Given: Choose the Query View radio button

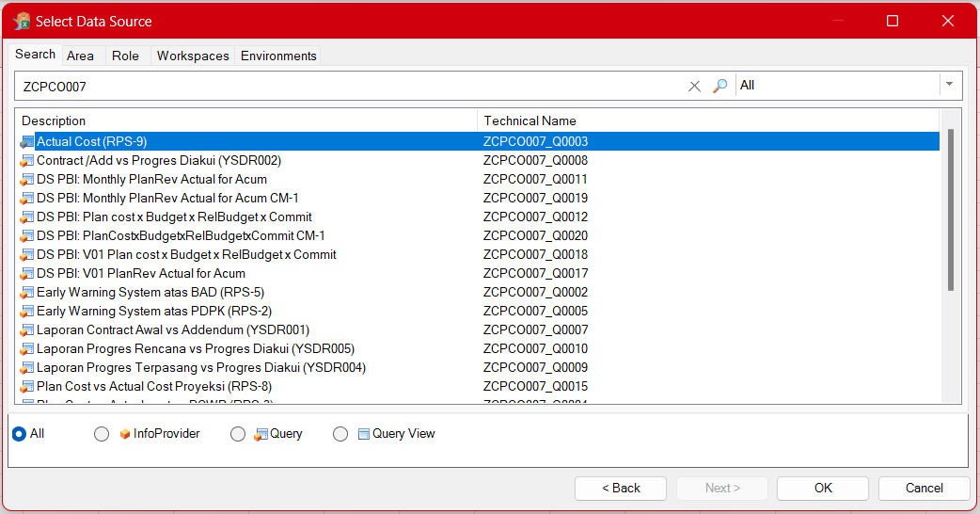Looking at the screenshot, I should (x=340, y=434).
